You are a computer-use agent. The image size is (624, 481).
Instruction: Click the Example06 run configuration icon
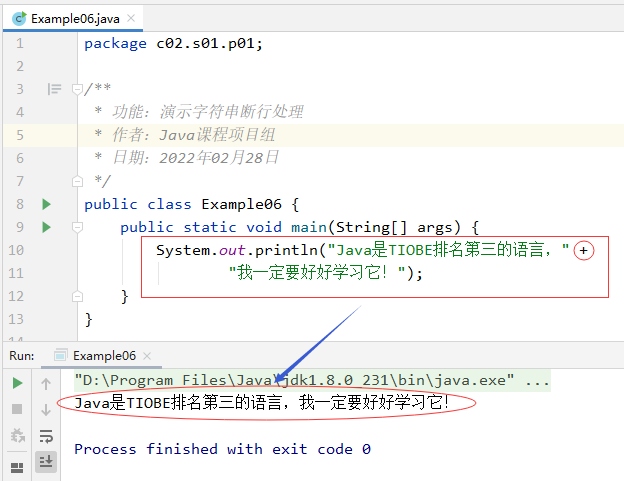pyautogui.click(x=60, y=355)
